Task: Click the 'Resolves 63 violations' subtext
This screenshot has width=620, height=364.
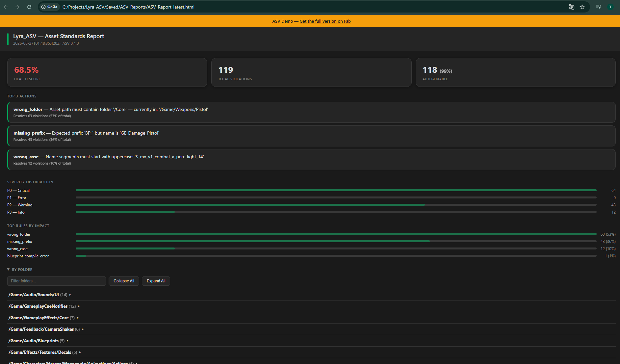Action: [x=42, y=116]
